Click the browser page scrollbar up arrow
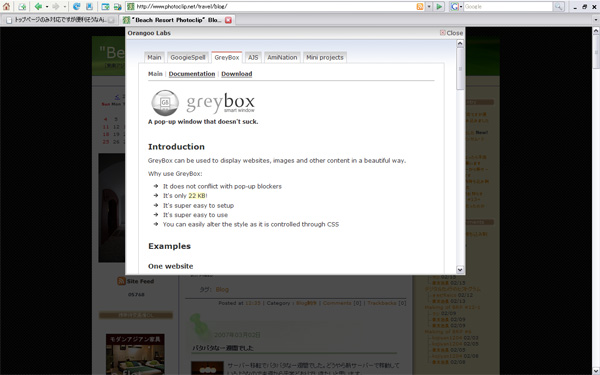This screenshot has height=375, width=600. 596,30
